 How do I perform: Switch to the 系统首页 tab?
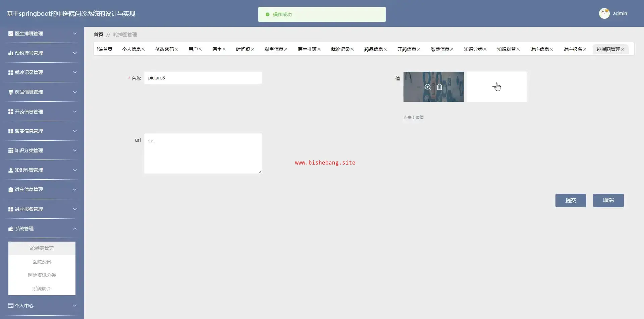point(105,49)
